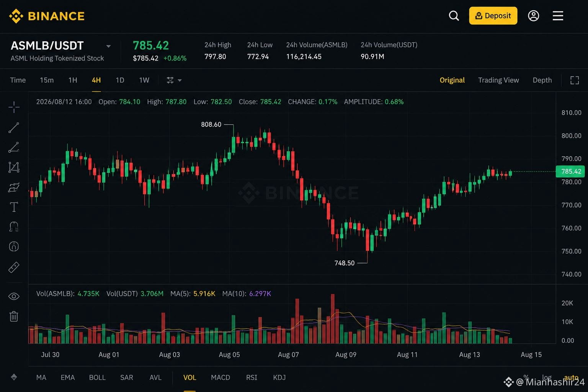
Task: Select the ruler measure tool
Action: pos(14,267)
